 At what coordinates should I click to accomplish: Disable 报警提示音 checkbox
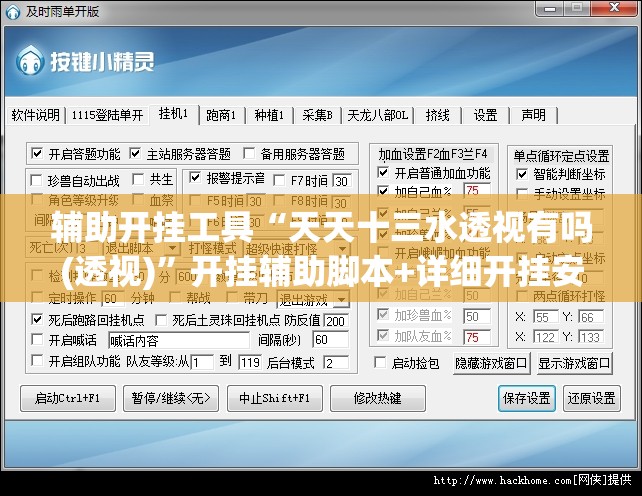(x=195, y=178)
